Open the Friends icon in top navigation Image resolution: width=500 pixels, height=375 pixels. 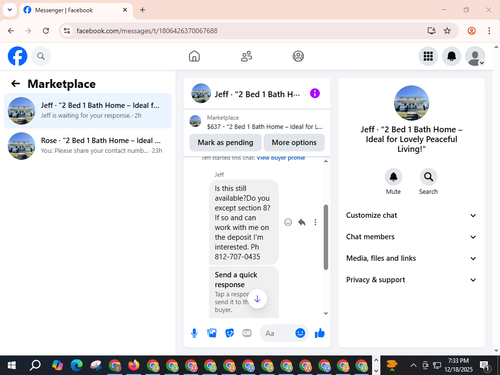247,56
